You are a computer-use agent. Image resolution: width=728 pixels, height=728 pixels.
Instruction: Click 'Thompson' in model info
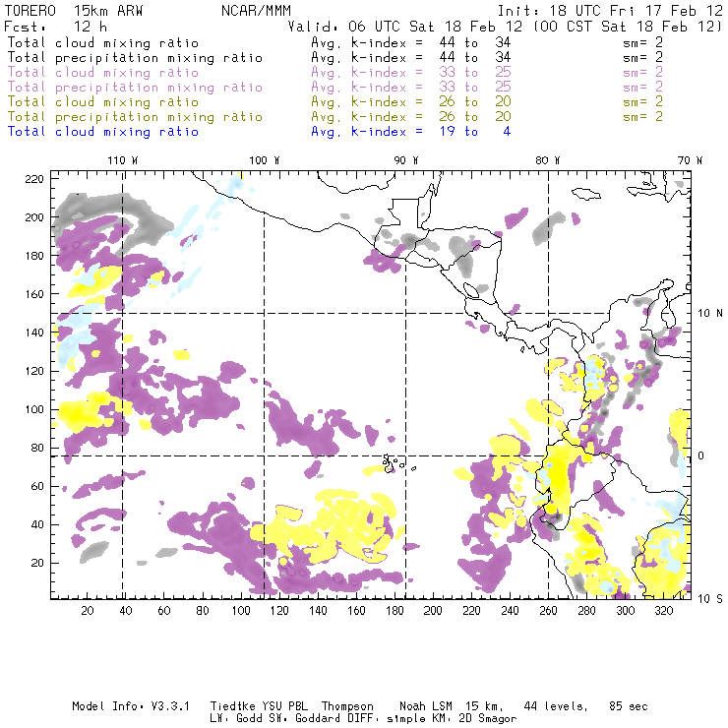347,706
